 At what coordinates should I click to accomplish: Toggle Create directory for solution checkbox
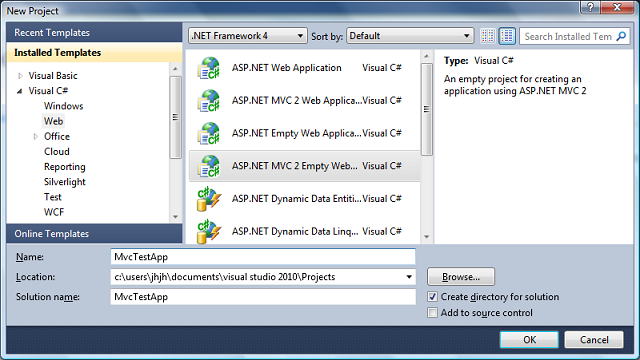click(432, 297)
